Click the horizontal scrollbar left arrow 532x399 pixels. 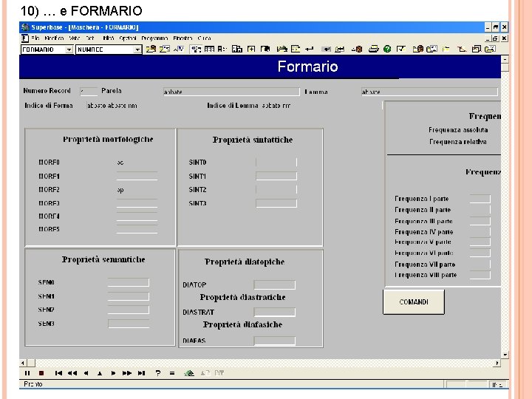click(23, 363)
